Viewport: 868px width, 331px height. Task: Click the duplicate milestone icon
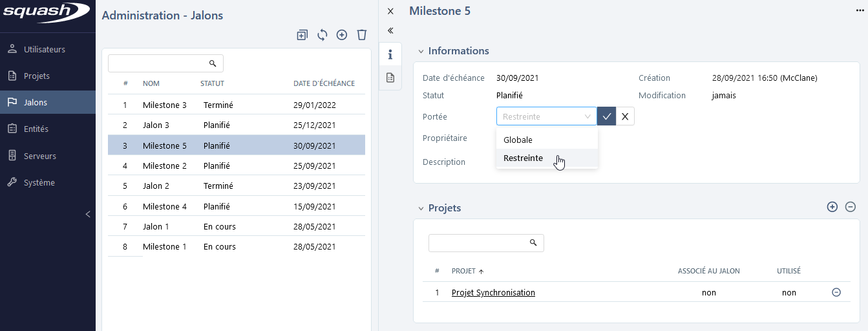pyautogui.click(x=302, y=35)
